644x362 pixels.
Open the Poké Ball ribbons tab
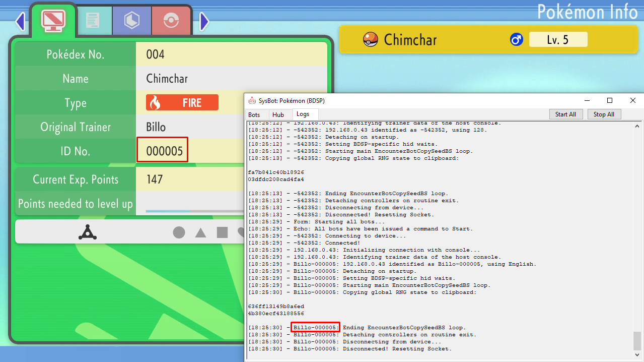pyautogui.click(x=171, y=21)
